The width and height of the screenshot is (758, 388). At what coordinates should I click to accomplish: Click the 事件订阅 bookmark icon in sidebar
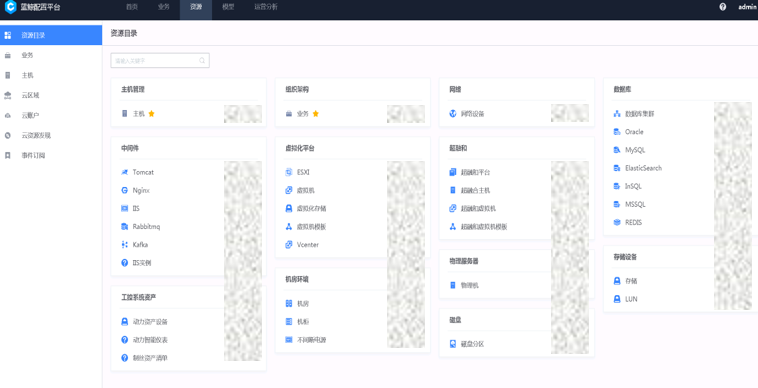[7, 156]
